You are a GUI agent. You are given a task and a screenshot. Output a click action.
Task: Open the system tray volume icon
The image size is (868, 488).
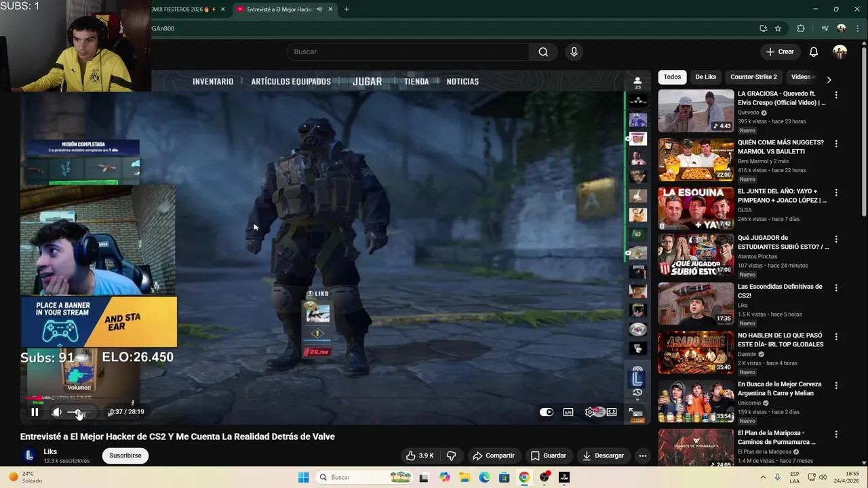pyautogui.click(x=823, y=477)
